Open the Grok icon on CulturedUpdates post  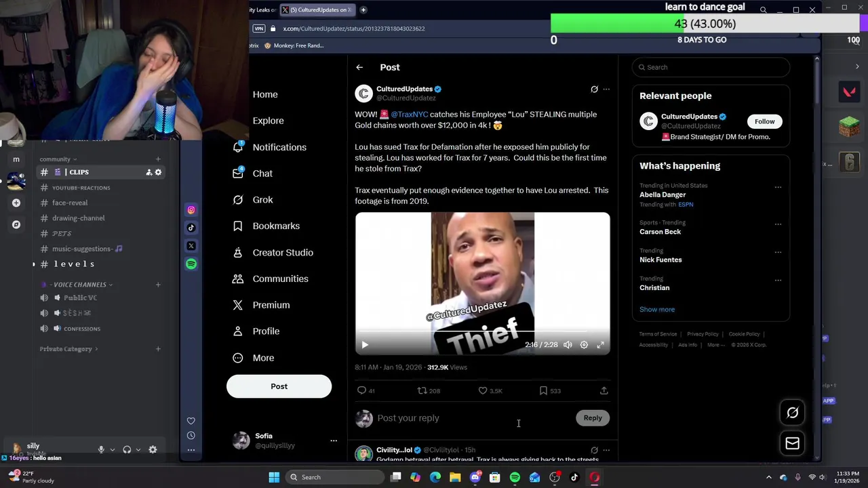[x=594, y=89]
